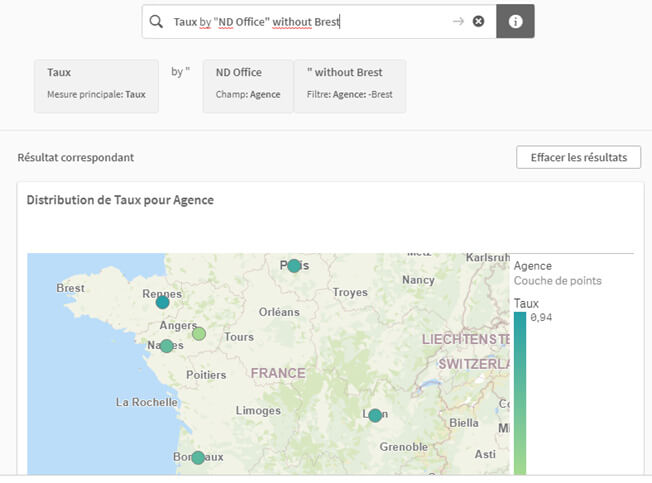Image resolution: width=652 pixels, height=483 pixels.
Task: Select the Taux measure chip
Action: pos(96,86)
